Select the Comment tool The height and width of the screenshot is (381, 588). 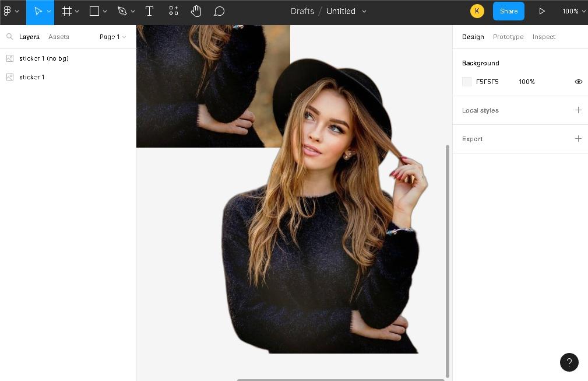219,11
